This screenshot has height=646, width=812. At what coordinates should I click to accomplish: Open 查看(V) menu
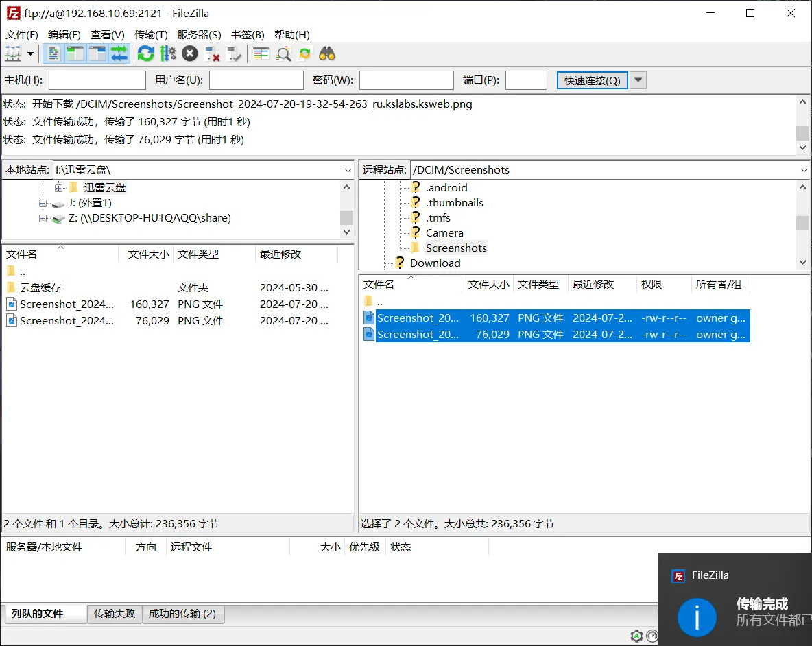click(108, 35)
